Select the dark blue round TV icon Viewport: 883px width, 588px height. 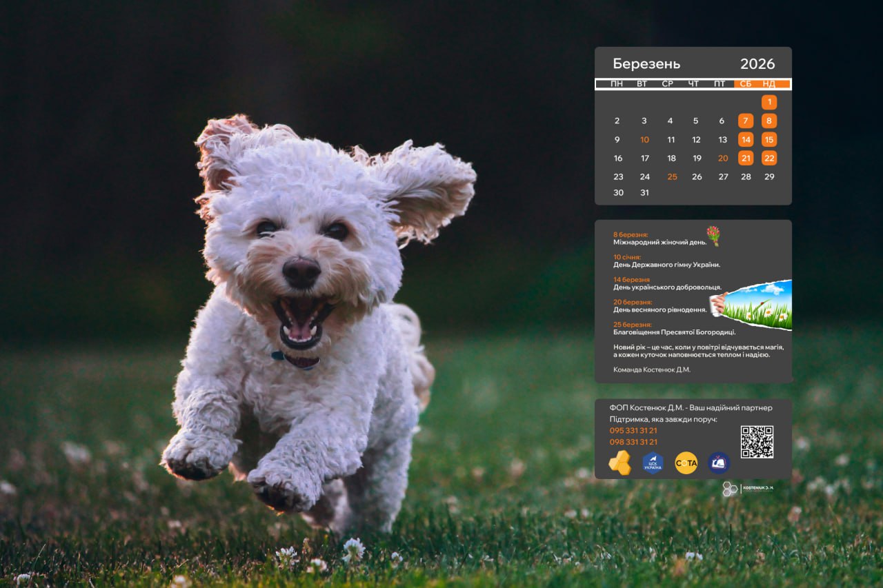pos(719,463)
